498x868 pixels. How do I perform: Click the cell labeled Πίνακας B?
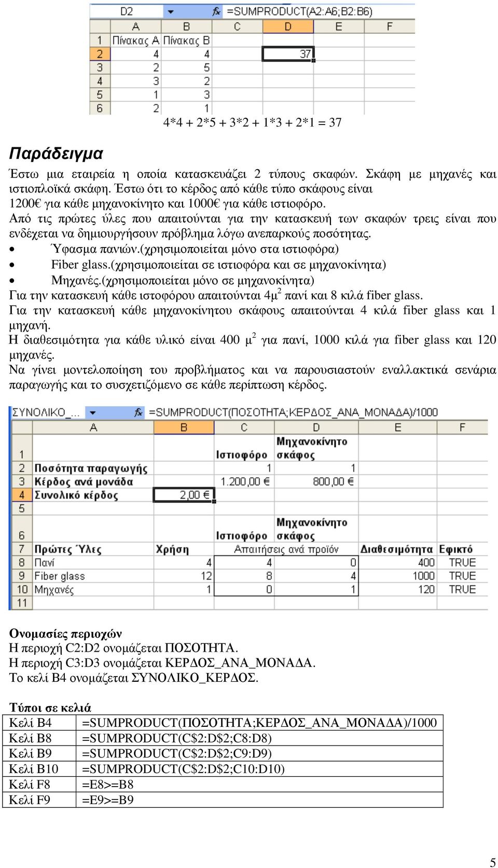pos(186,40)
